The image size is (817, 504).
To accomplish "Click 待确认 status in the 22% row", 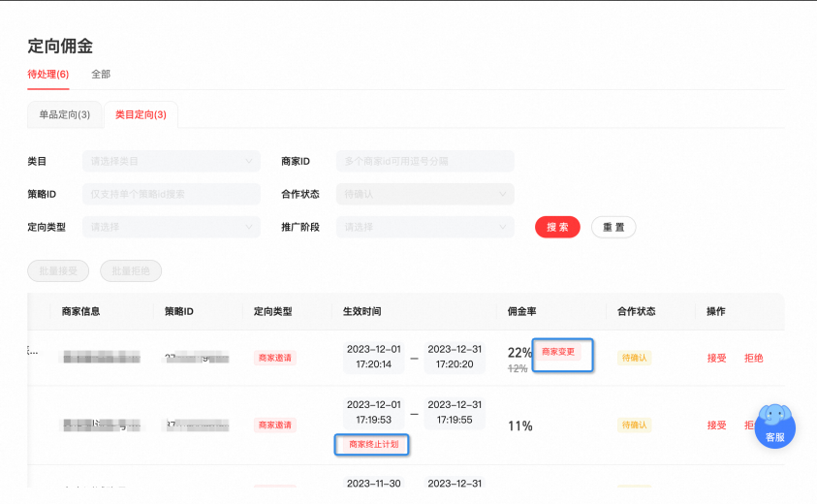I will click(x=634, y=358).
